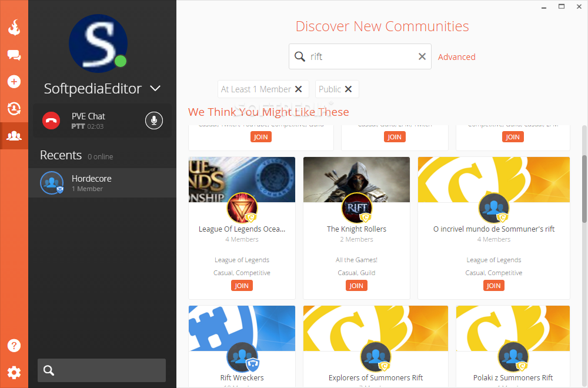Screen dimensions: 588x388
Task: Click League Of Legends Ocea... round avatar
Action: [x=242, y=208]
